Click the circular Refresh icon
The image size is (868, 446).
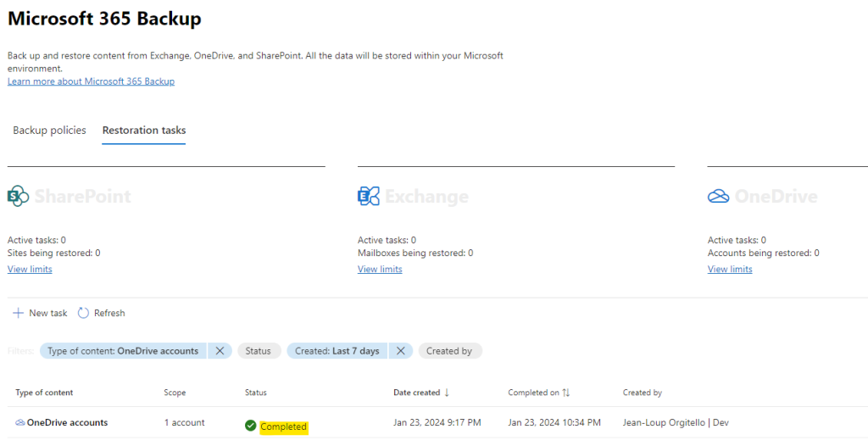pyautogui.click(x=83, y=313)
